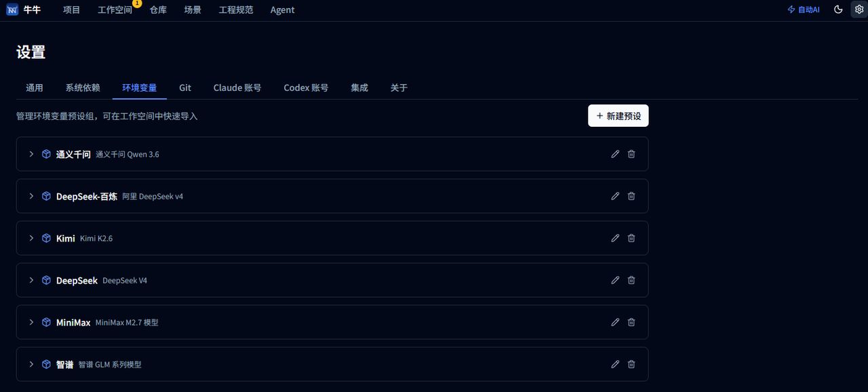
Task: Edit the DeepSeek V4 preset
Action: 615,280
